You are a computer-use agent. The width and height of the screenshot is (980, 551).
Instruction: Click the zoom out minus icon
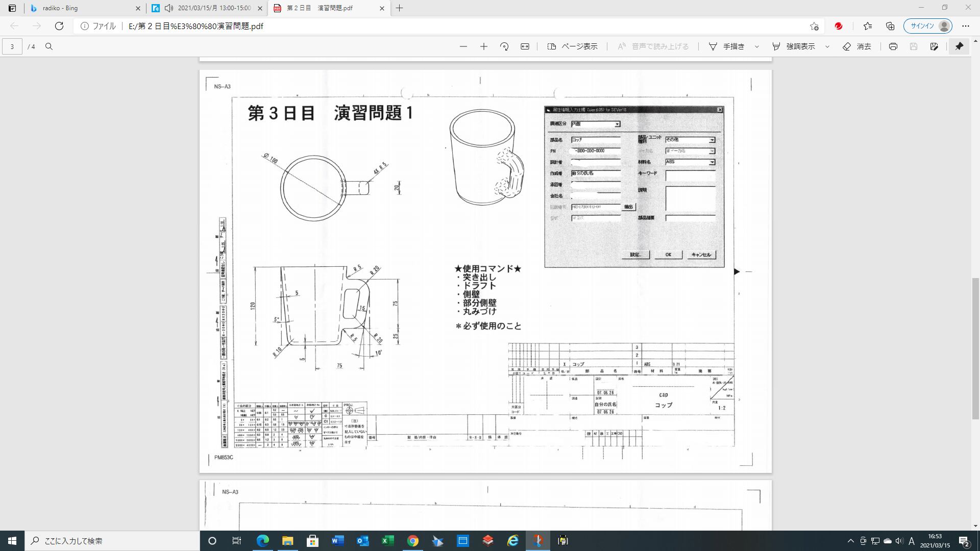(x=463, y=46)
